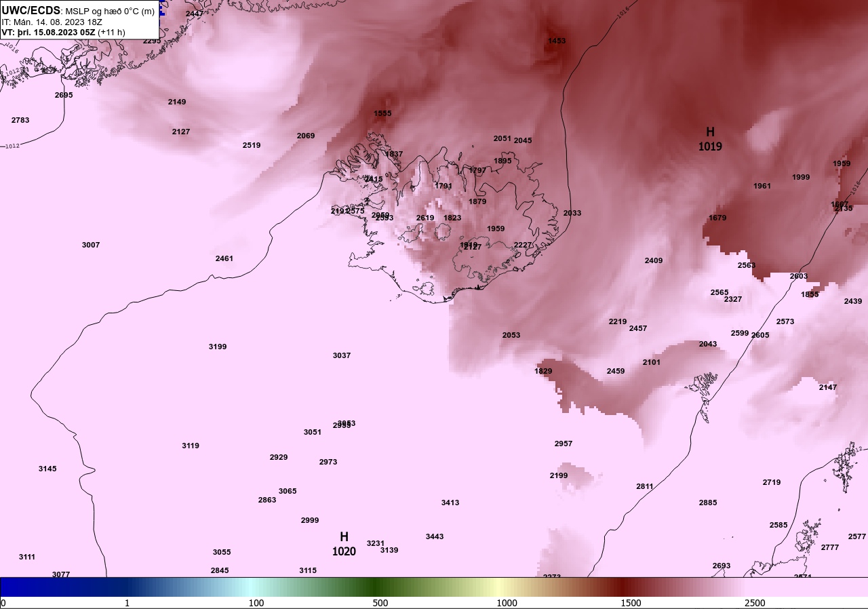The height and width of the screenshot is (609, 868).
Task: Click the height value 3037
Action: point(342,355)
